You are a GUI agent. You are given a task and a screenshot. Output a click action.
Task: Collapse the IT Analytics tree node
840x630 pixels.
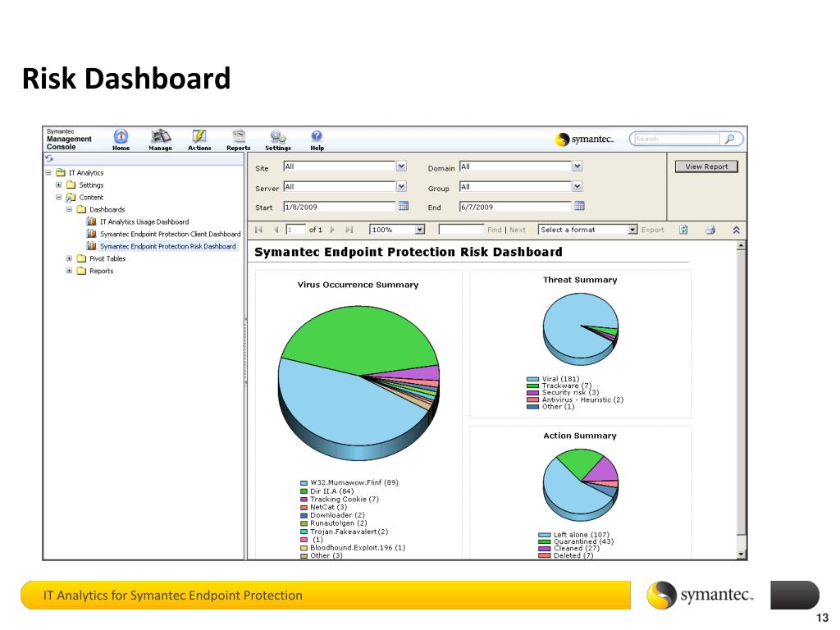(x=48, y=172)
